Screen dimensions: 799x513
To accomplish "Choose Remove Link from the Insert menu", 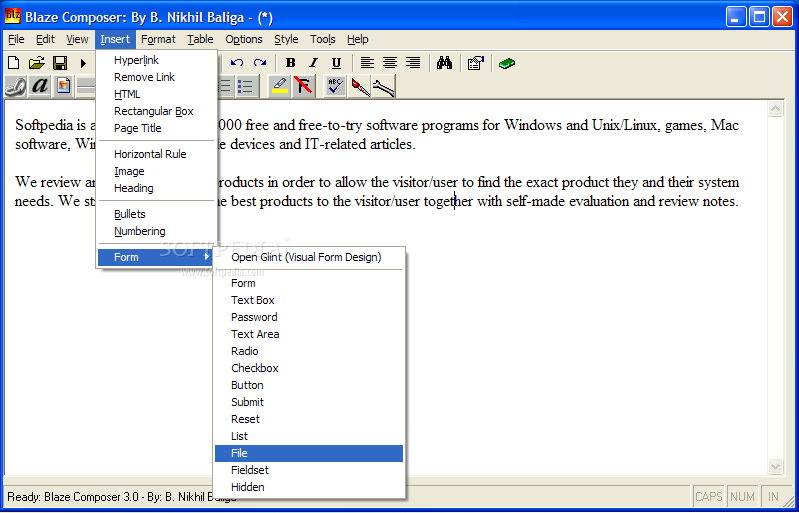I will coord(157,77).
